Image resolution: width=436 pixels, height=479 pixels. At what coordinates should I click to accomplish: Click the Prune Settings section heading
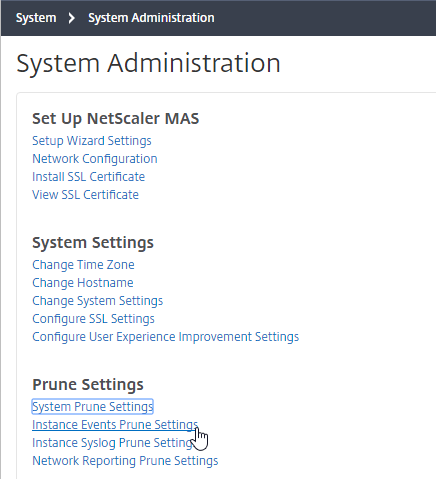click(x=88, y=384)
